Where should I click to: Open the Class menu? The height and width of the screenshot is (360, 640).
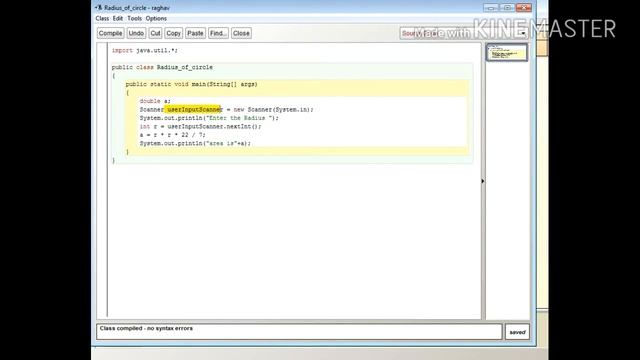(102, 18)
